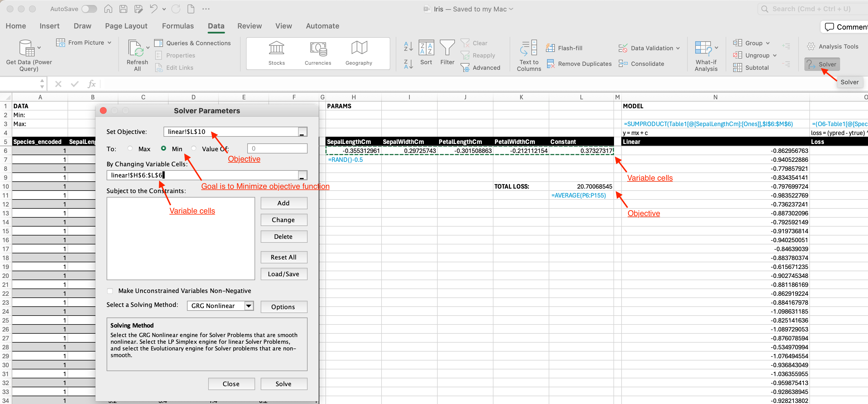Screen dimensions: 868x404
Task: Expand the Ungroup dropdown arrow
Action: pos(775,55)
